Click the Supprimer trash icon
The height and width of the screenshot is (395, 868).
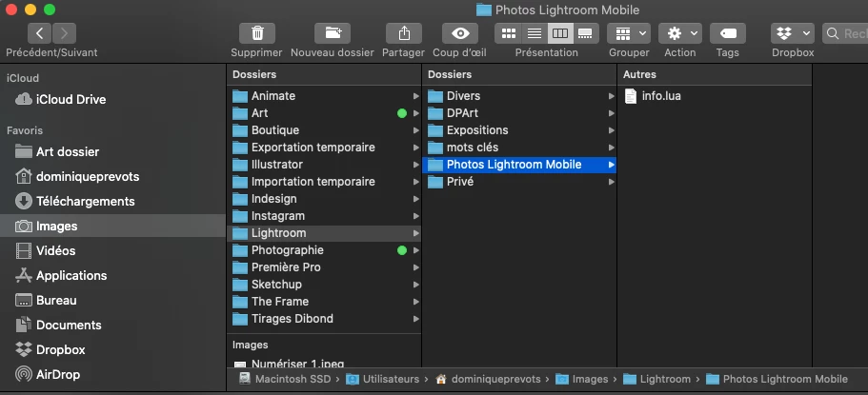coord(257,33)
